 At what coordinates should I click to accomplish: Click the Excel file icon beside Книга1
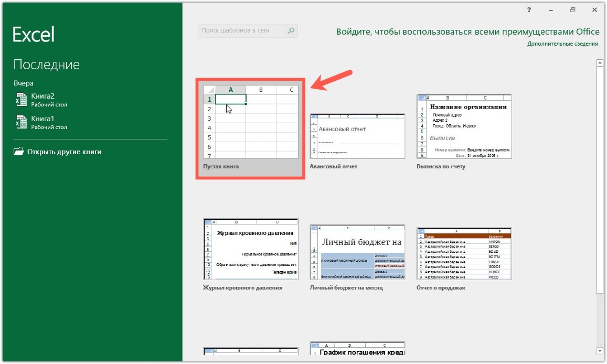pyautogui.click(x=21, y=122)
